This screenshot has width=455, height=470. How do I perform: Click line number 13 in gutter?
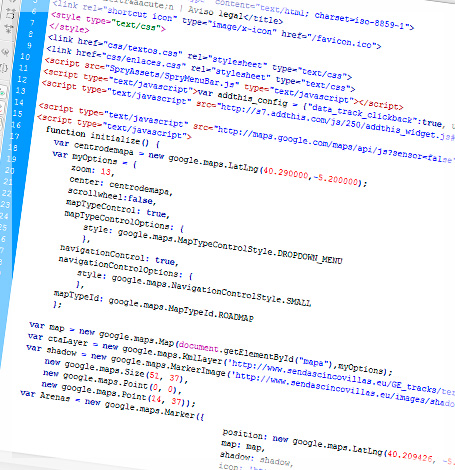pyautogui.click(x=20, y=91)
